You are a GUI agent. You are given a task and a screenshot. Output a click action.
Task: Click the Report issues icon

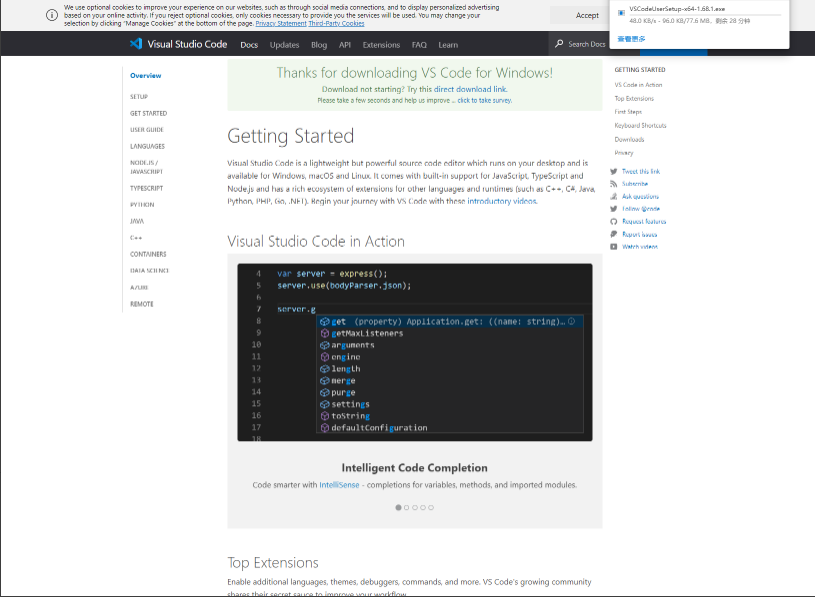(x=615, y=233)
